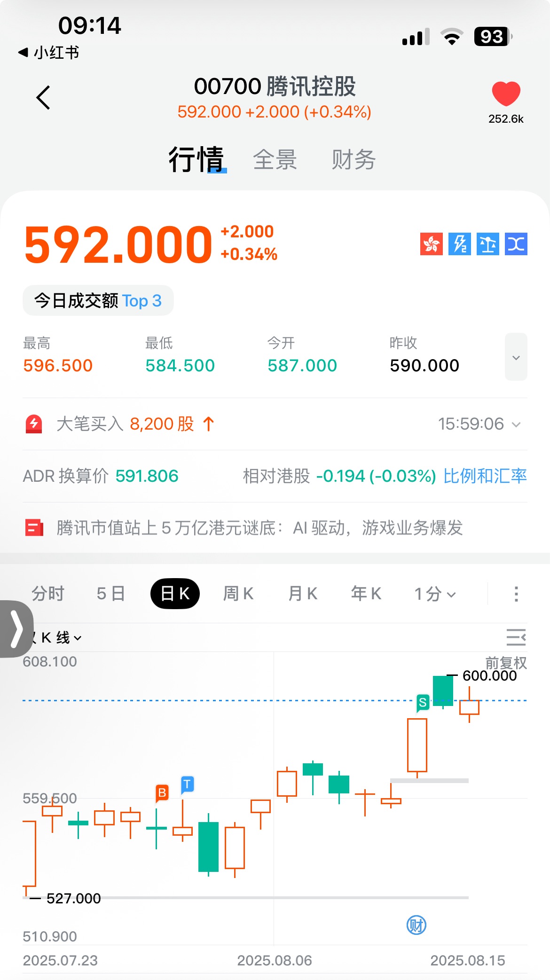Switch to the 行情 tab
The height and width of the screenshot is (980, 550).
(x=196, y=159)
